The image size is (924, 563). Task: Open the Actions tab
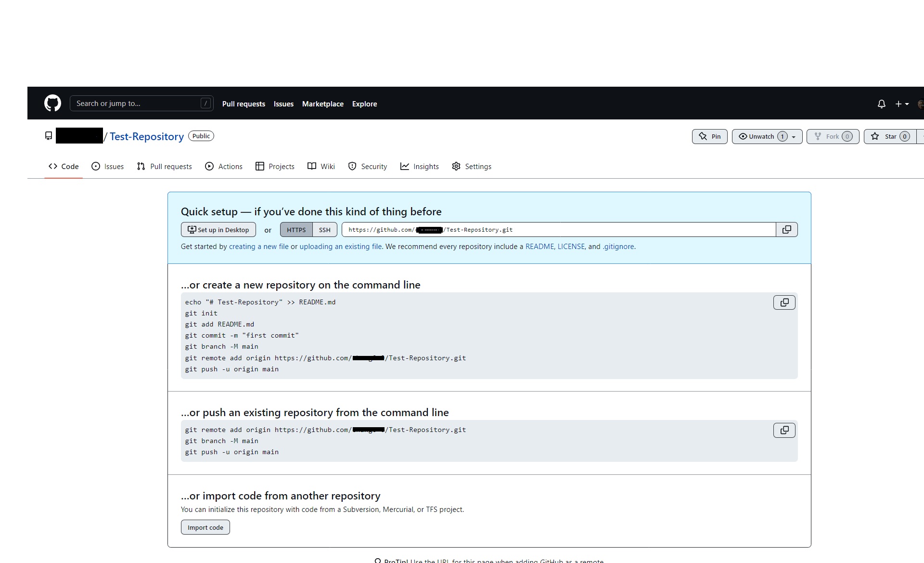tap(224, 166)
